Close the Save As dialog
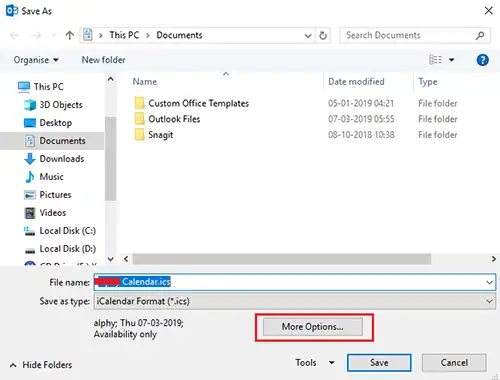The width and height of the screenshot is (500, 380). click(x=489, y=11)
